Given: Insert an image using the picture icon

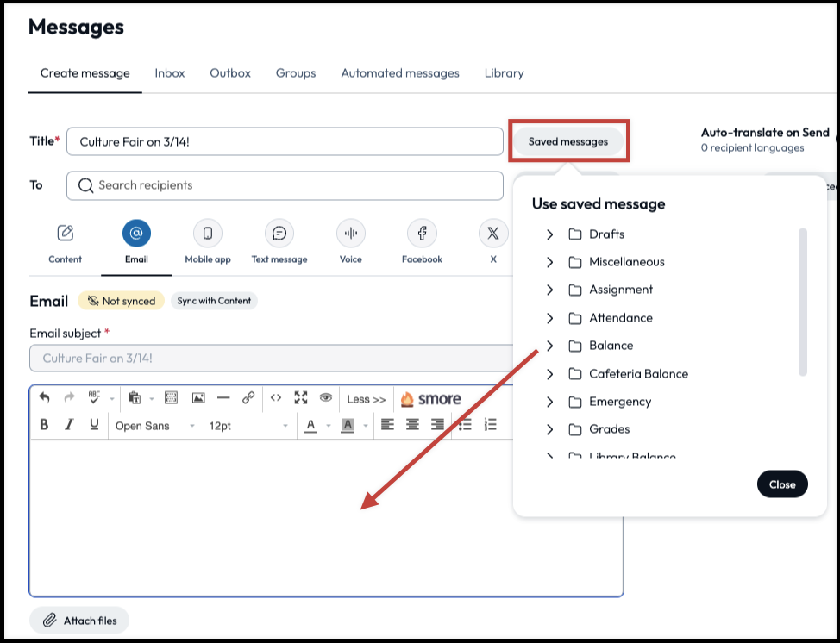Looking at the screenshot, I should coord(198,398).
